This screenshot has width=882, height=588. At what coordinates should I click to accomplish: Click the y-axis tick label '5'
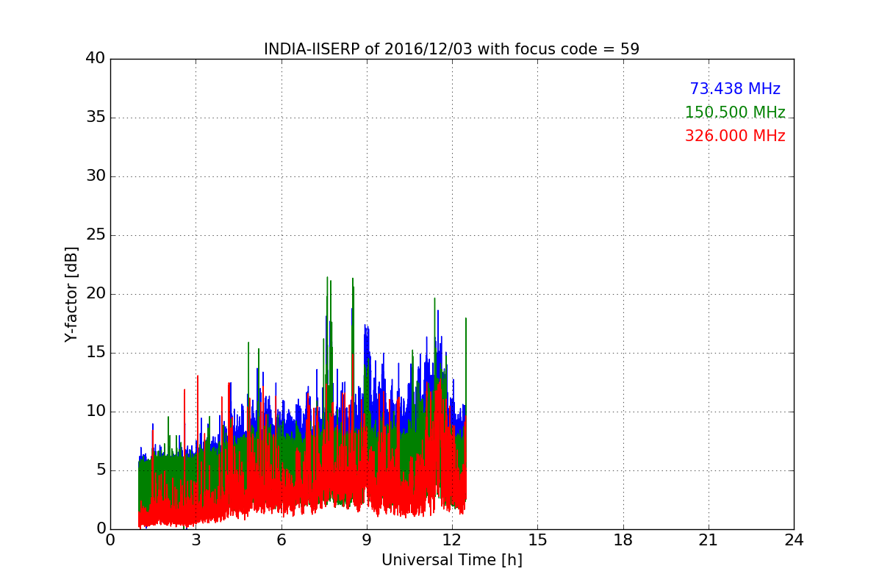point(100,470)
